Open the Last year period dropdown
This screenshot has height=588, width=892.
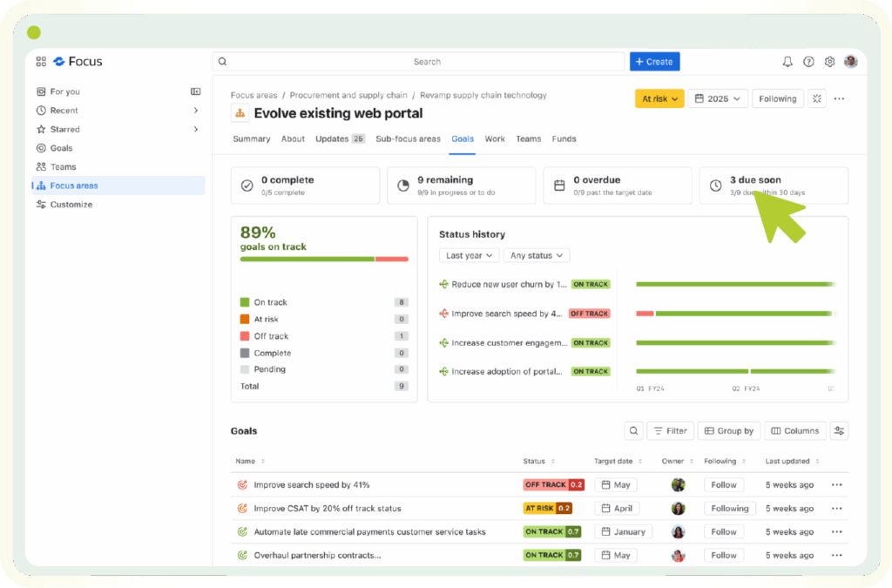coord(469,256)
